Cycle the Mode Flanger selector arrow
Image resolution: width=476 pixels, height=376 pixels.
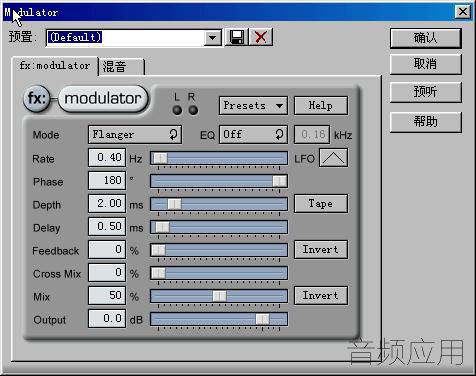(173, 135)
